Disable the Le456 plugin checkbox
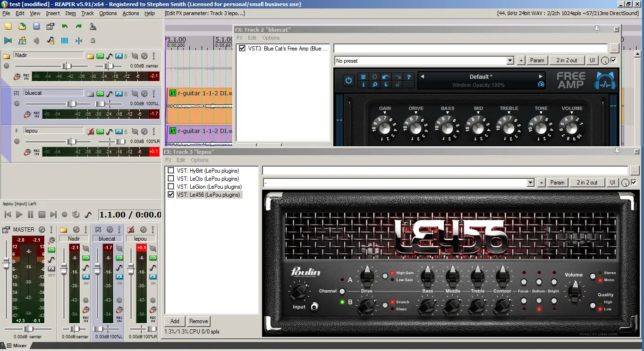644x351 pixels. 171,195
